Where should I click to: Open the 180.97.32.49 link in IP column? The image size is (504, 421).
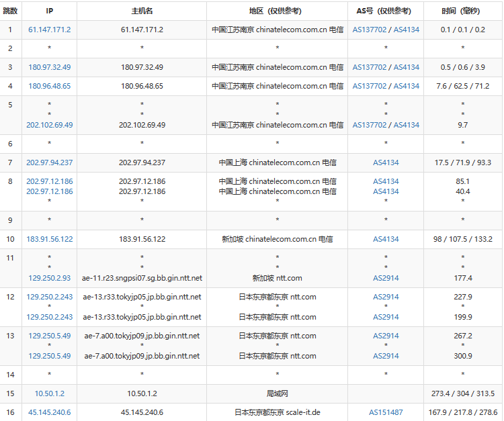tap(50, 67)
